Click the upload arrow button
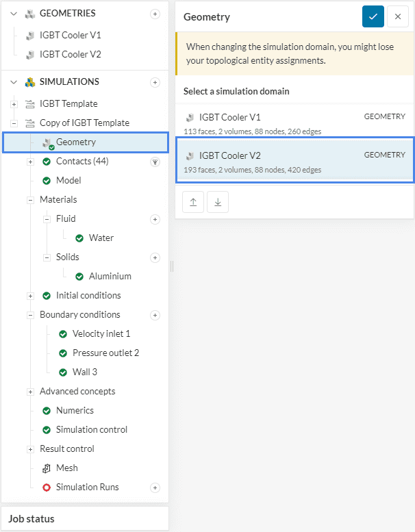415x532 pixels. click(x=193, y=202)
